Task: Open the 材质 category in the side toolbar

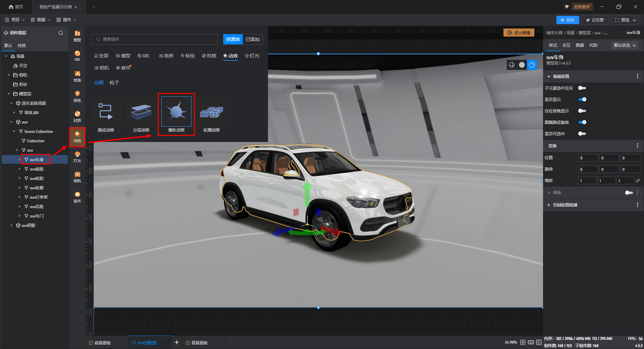Action: pyautogui.click(x=77, y=116)
